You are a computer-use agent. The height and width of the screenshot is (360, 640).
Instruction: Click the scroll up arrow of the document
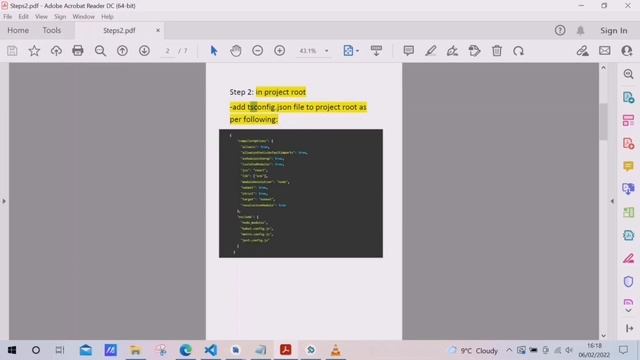pos(603,68)
